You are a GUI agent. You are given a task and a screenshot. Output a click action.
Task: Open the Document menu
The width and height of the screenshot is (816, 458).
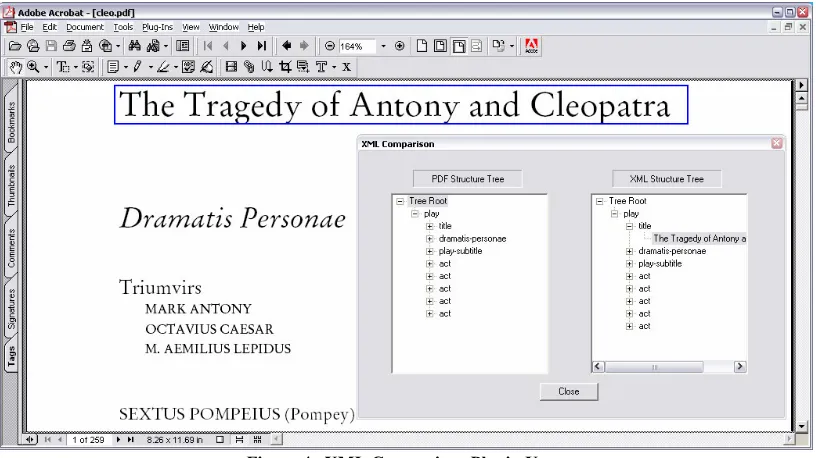tap(85, 27)
